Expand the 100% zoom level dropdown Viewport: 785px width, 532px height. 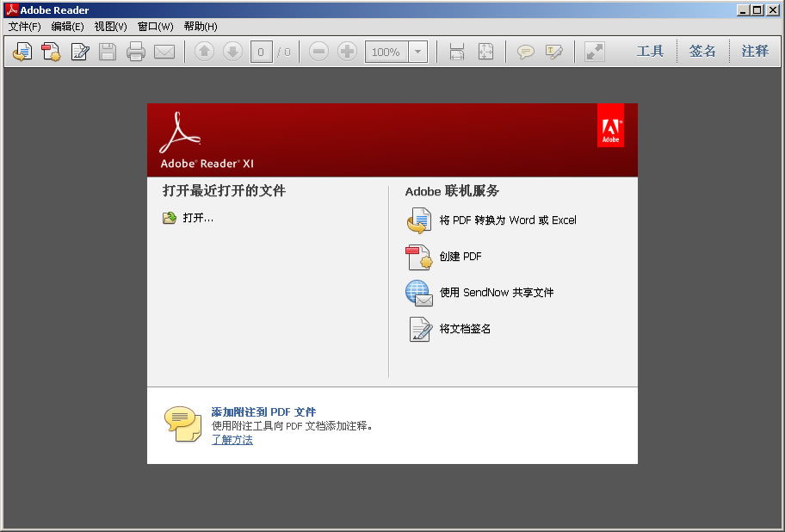click(x=417, y=52)
